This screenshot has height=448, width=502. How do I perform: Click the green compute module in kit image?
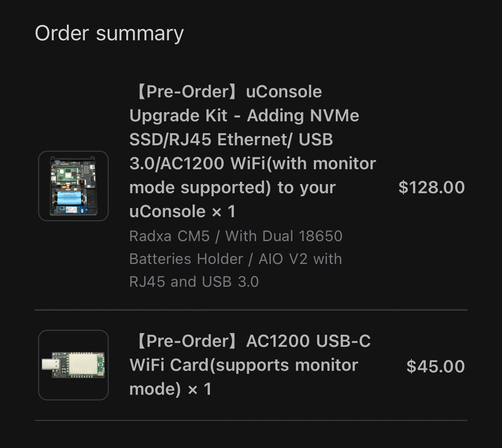pyautogui.click(x=67, y=174)
